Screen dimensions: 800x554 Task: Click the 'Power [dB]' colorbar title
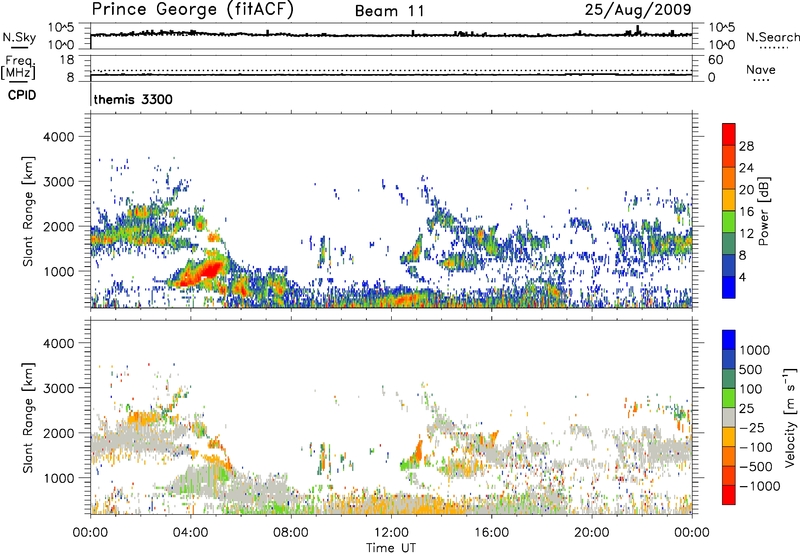[763, 211]
